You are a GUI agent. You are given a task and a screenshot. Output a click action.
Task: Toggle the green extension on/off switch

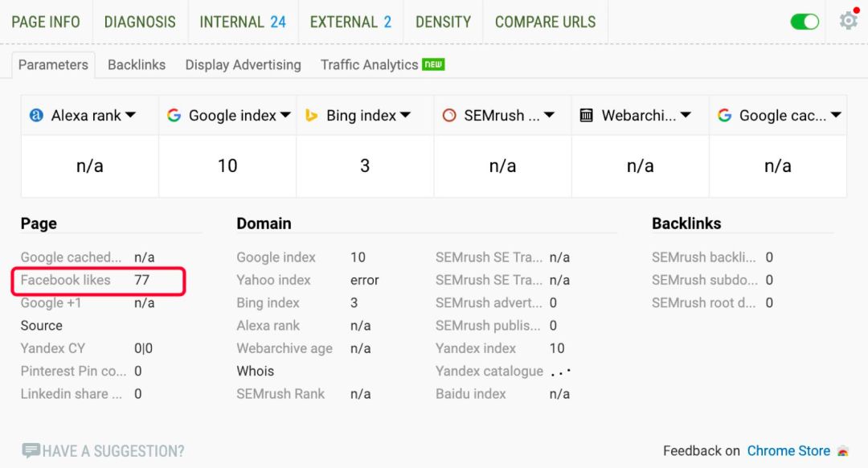pyautogui.click(x=805, y=22)
